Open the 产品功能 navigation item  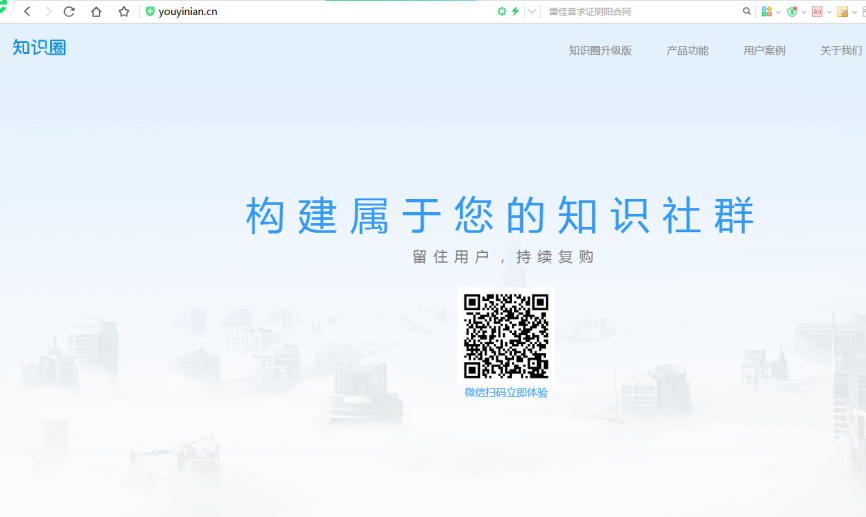click(687, 51)
